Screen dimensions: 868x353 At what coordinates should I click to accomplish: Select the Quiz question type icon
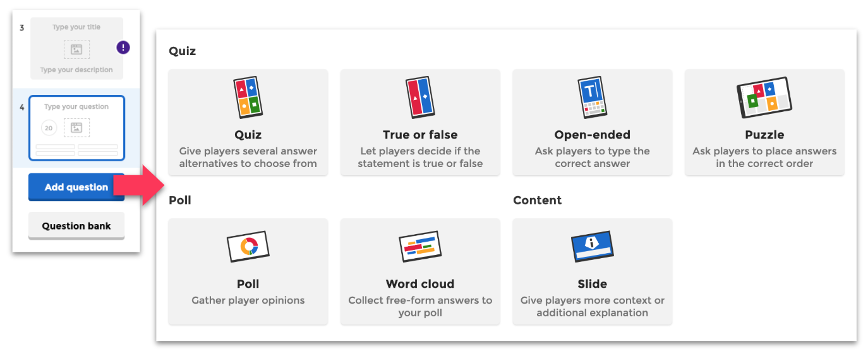pos(248,98)
